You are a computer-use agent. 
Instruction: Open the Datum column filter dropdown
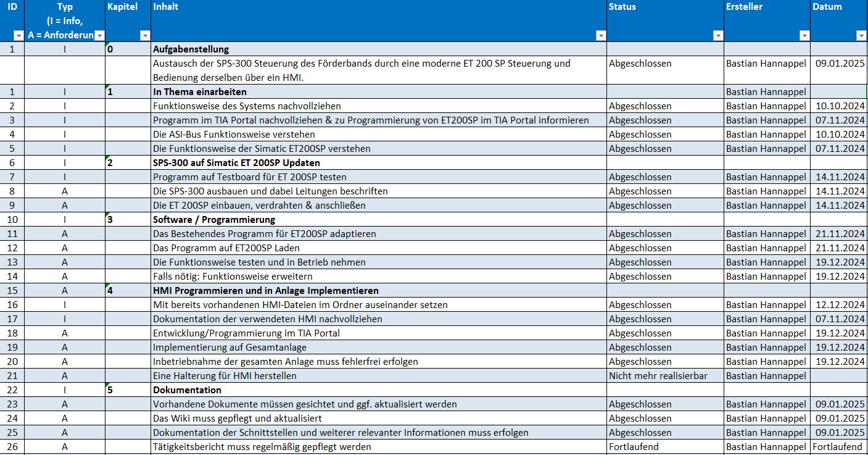coord(861,36)
